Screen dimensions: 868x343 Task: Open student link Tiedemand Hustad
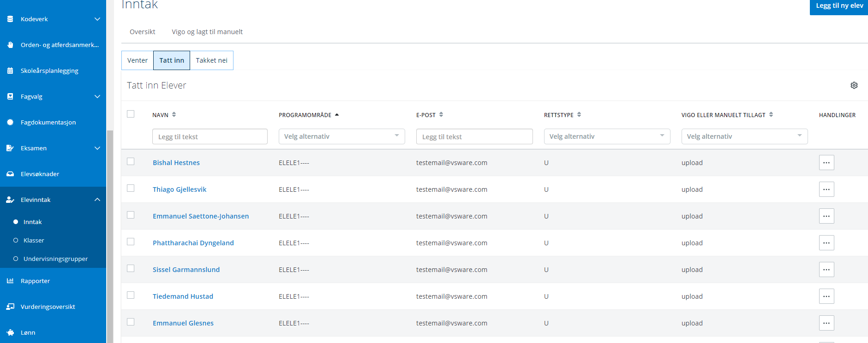183,296
